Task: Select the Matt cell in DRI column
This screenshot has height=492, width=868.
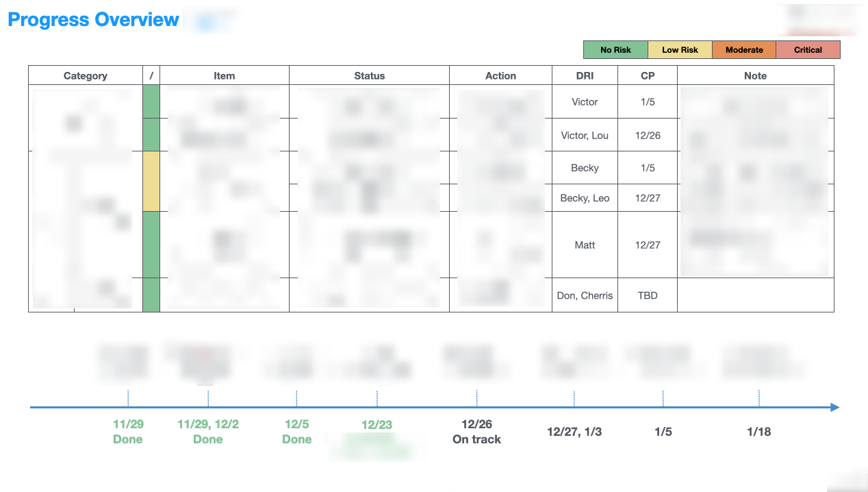Action: click(x=585, y=245)
